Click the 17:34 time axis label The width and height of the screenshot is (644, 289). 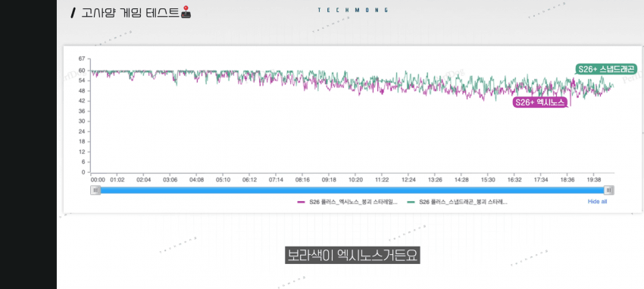[x=541, y=180]
